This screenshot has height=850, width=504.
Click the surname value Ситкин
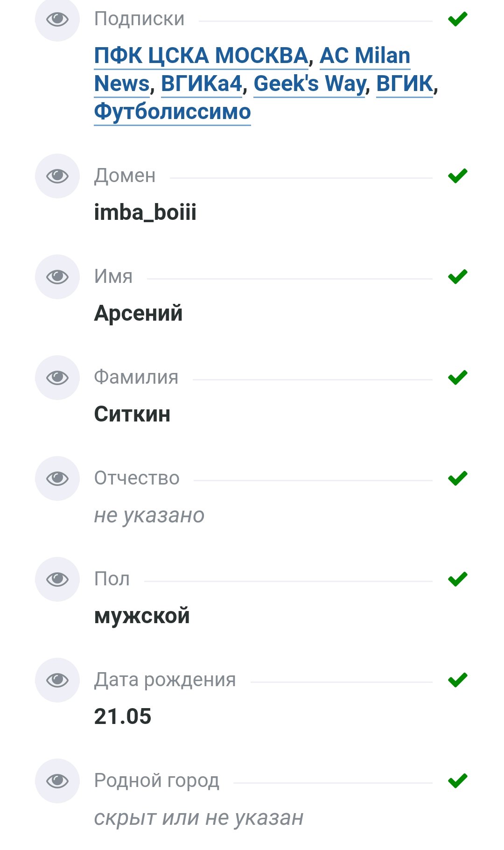point(132,414)
